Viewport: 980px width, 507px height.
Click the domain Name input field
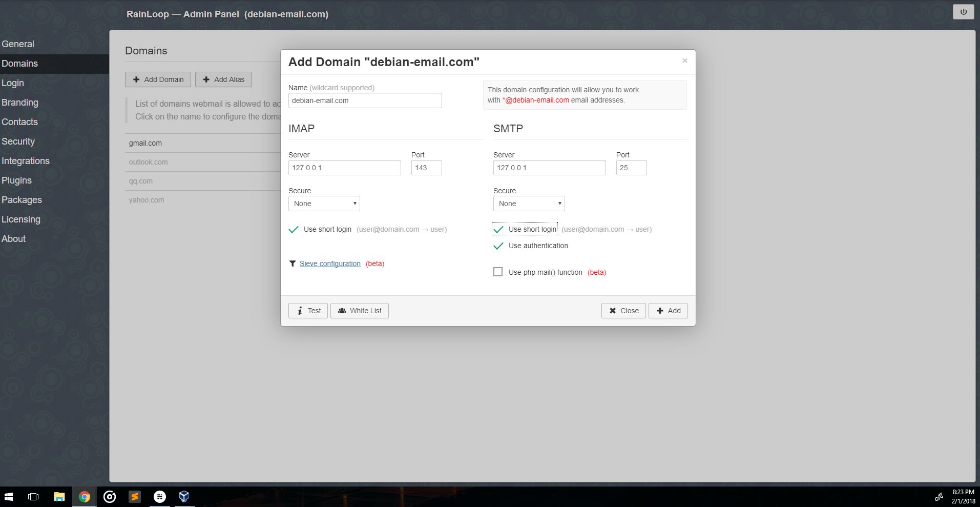(x=365, y=100)
